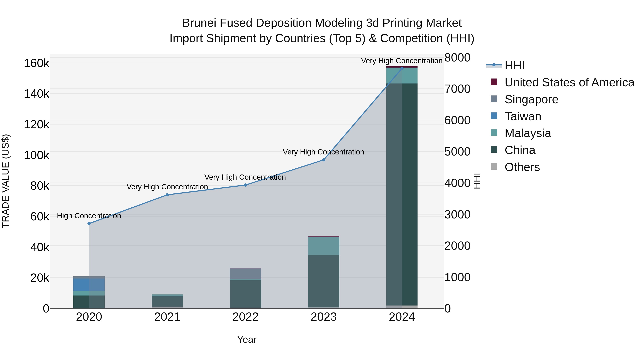644x362 pixels.
Task: Select the 2024 HHI data point
Action: click(x=402, y=68)
